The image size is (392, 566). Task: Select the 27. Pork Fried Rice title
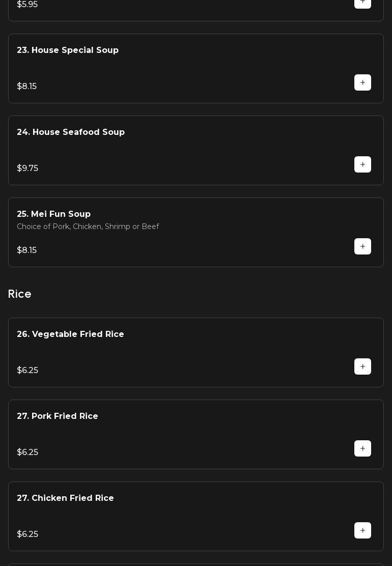[58, 416]
